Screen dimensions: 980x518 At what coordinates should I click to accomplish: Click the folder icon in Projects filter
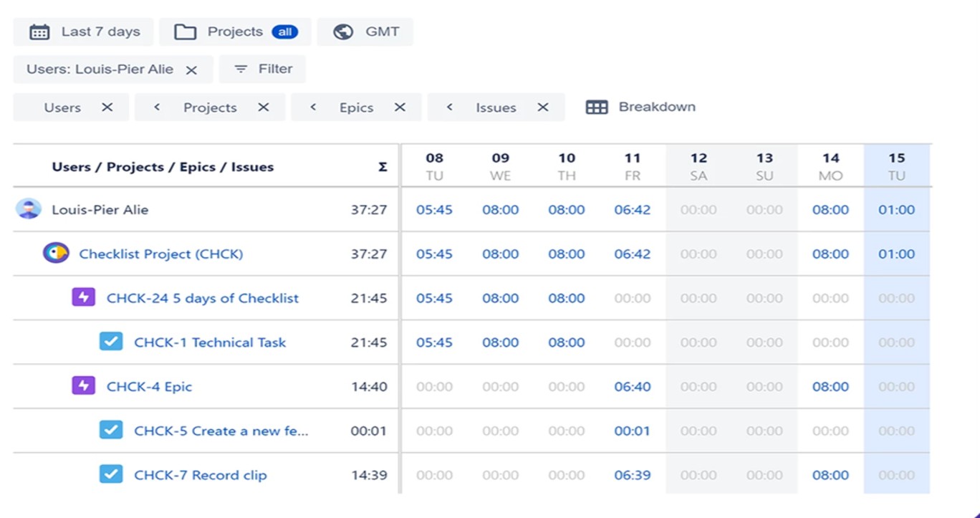pyautogui.click(x=186, y=32)
